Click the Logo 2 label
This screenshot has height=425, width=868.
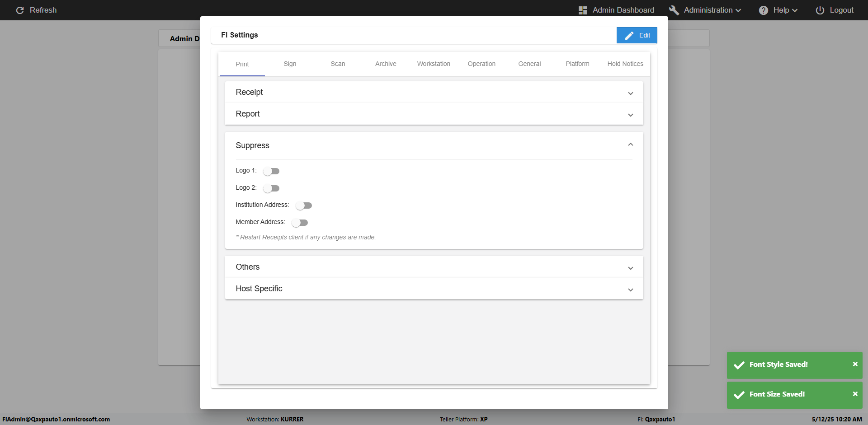click(246, 187)
